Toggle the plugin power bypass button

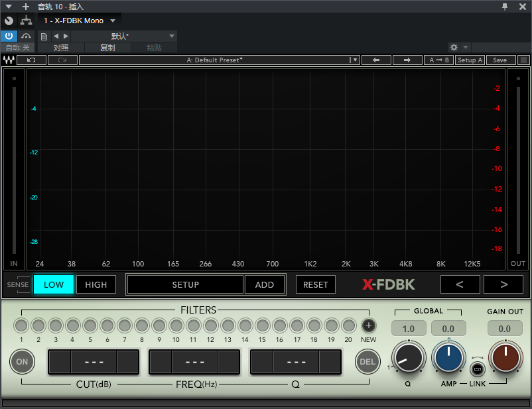[x=9, y=36]
